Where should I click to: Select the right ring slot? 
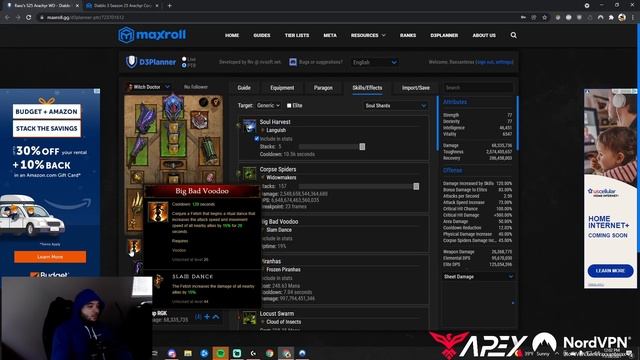[209, 177]
